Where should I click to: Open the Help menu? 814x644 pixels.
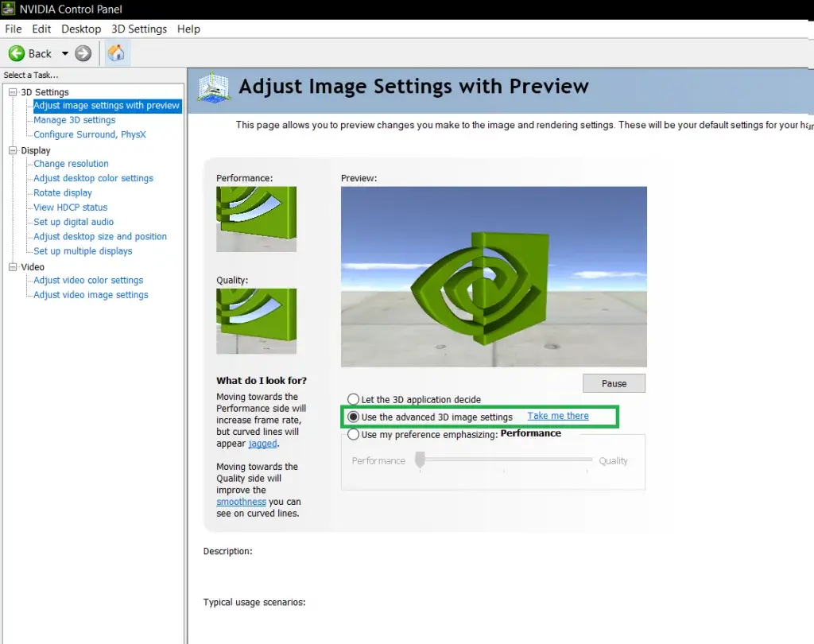coord(188,29)
